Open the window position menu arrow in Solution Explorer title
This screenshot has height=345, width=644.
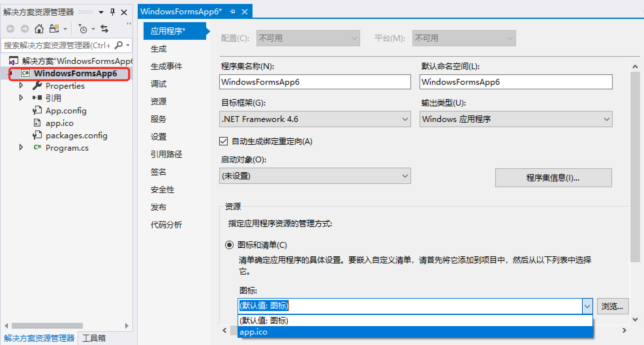click(101, 12)
